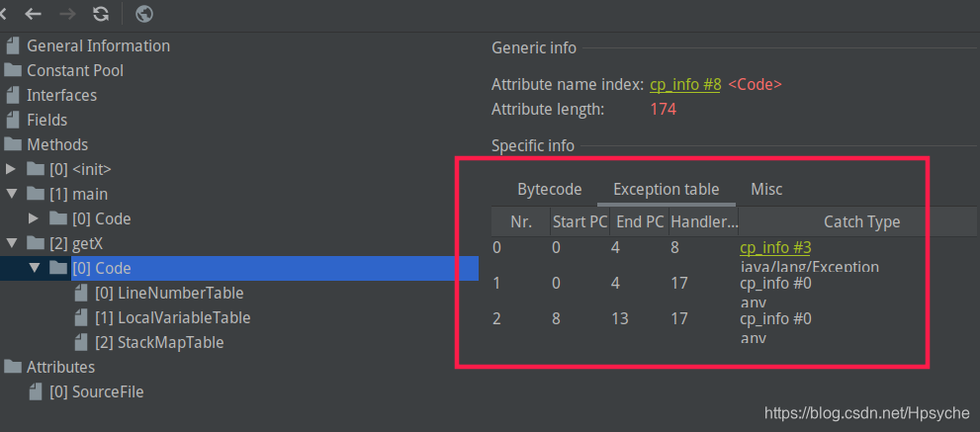Click the getX method folder icon
Image resolution: width=980 pixels, height=432 pixels.
(x=36, y=243)
